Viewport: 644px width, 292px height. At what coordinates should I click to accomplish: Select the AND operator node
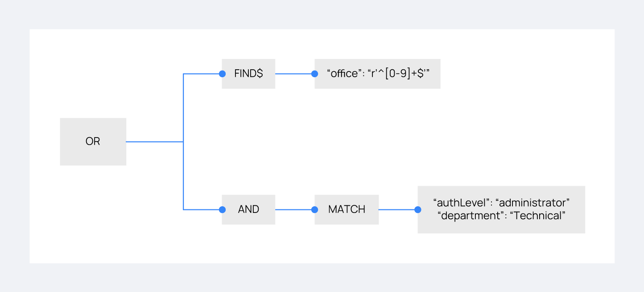(248, 209)
